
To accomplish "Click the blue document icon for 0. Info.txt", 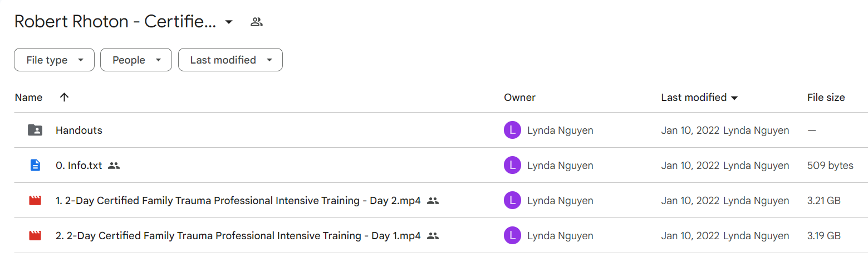I will [35, 166].
